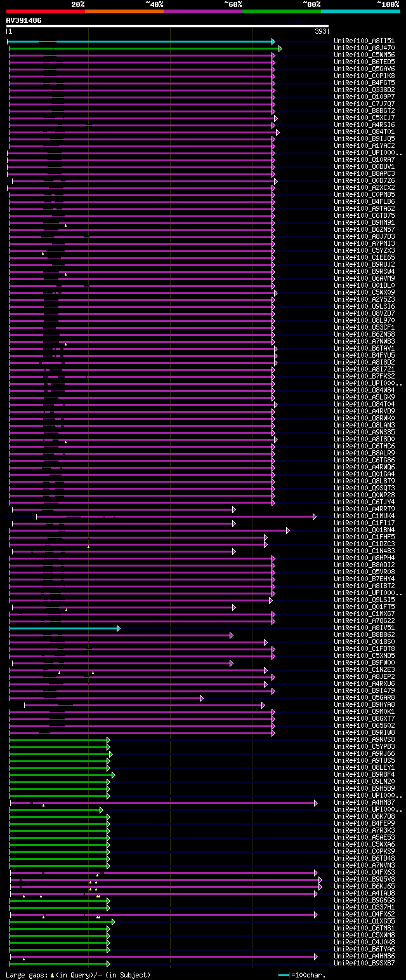
Task: Select the UniRef100_B9SXB7 label
Action: [x=365, y=963]
